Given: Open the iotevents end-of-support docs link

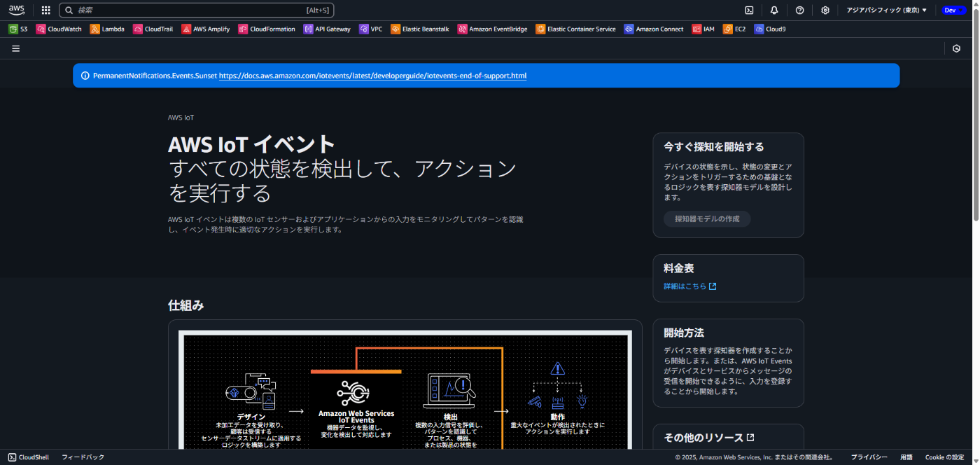Looking at the screenshot, I should [372, 76].
